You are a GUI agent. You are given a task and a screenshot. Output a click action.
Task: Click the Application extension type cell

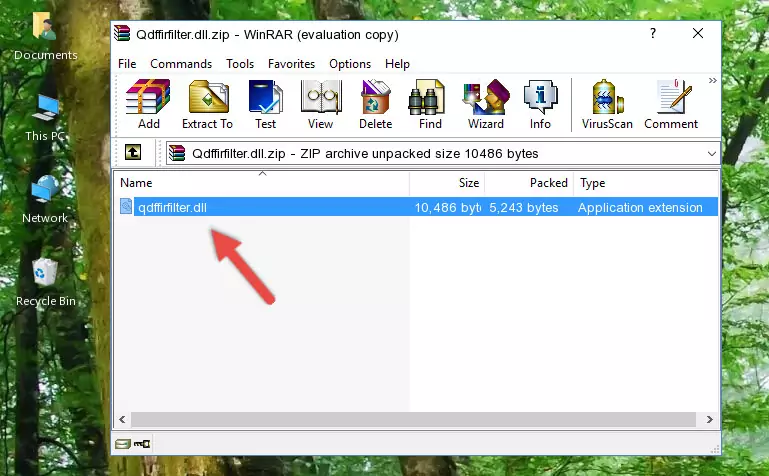pos(640,207)
